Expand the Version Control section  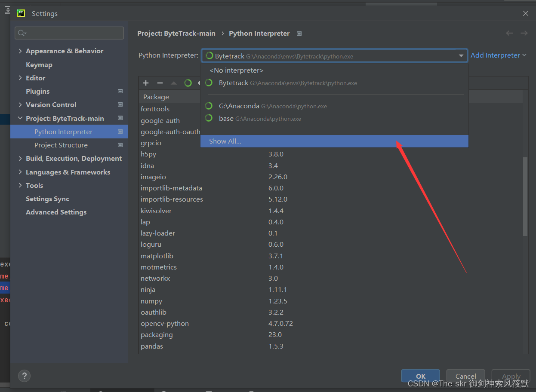(20, 104)
